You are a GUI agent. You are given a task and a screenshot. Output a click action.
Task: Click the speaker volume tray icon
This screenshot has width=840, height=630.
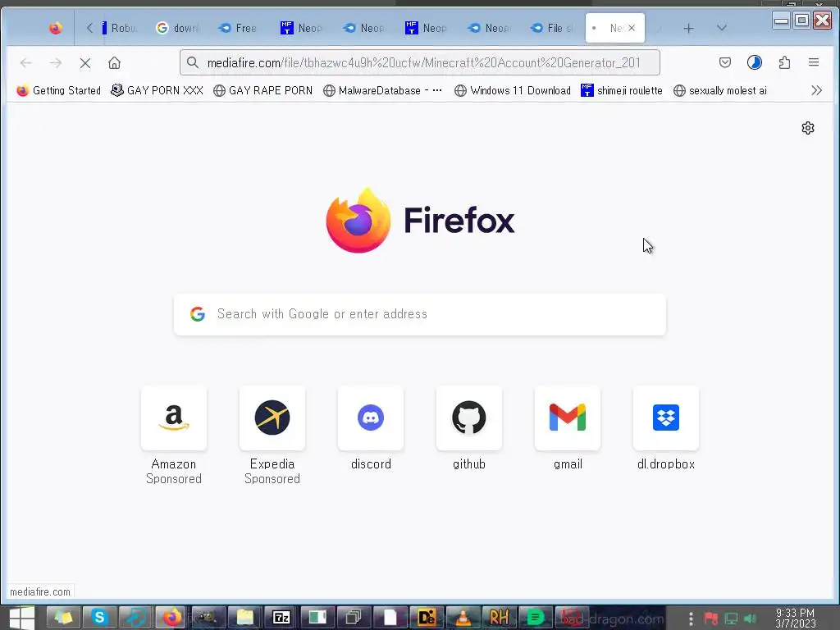pos(751,619)
